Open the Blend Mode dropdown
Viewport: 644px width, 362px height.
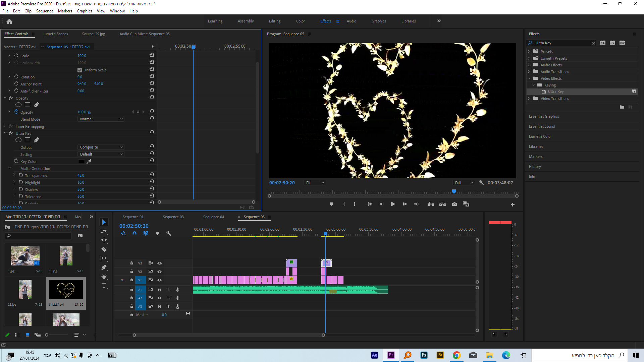[101, 119]
